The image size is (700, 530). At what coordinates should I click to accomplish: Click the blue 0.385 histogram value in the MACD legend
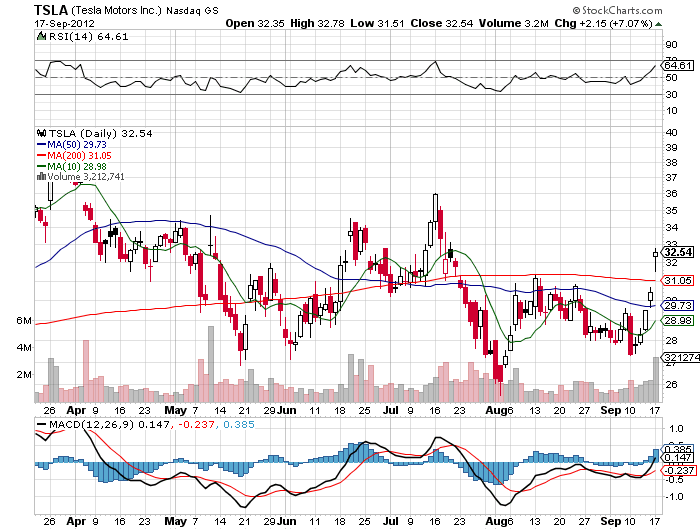coord(239,424)
